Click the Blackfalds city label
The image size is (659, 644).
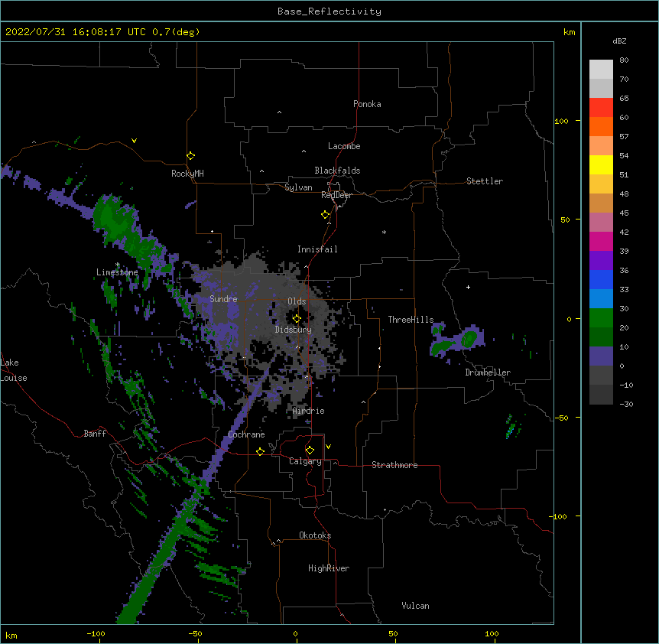(x=337, y=171)
